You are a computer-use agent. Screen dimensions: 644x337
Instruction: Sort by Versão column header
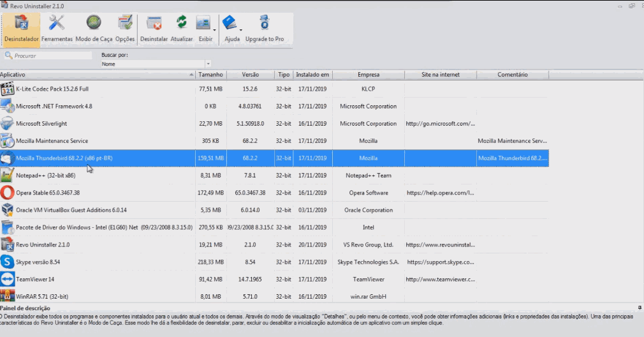tap(250, 75)
